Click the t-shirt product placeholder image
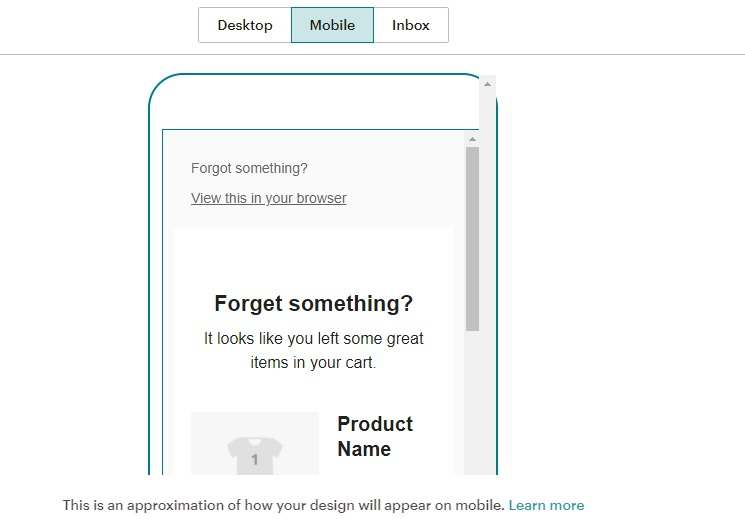This screenshot has width=745, height=519. pyautogui.click(x=255, y=446)
